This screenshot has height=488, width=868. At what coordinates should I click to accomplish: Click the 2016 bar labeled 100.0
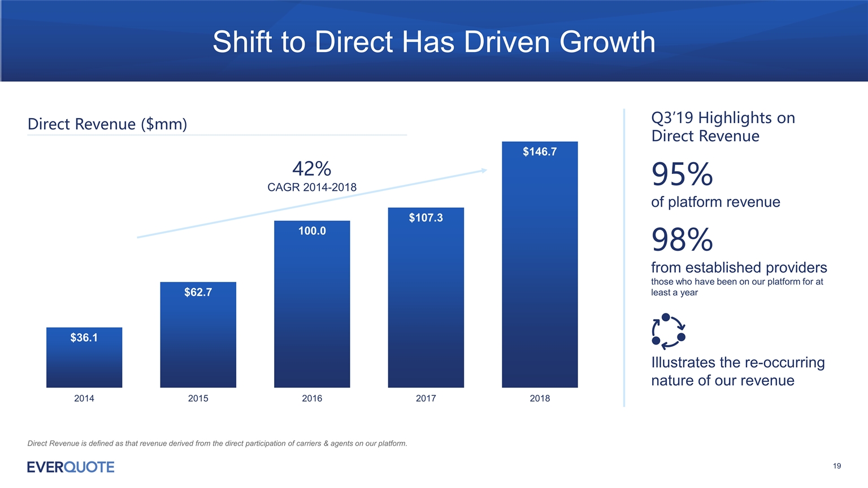[x=312, y=304]
